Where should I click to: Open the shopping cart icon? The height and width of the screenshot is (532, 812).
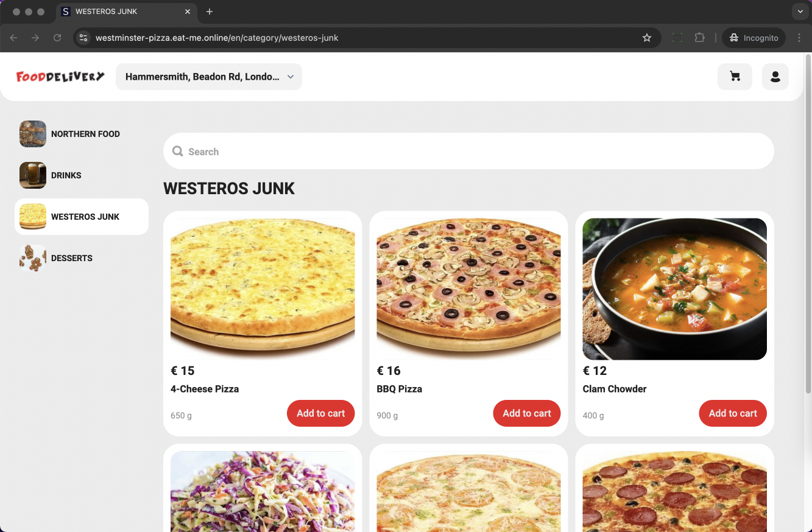tap(735, 77)
